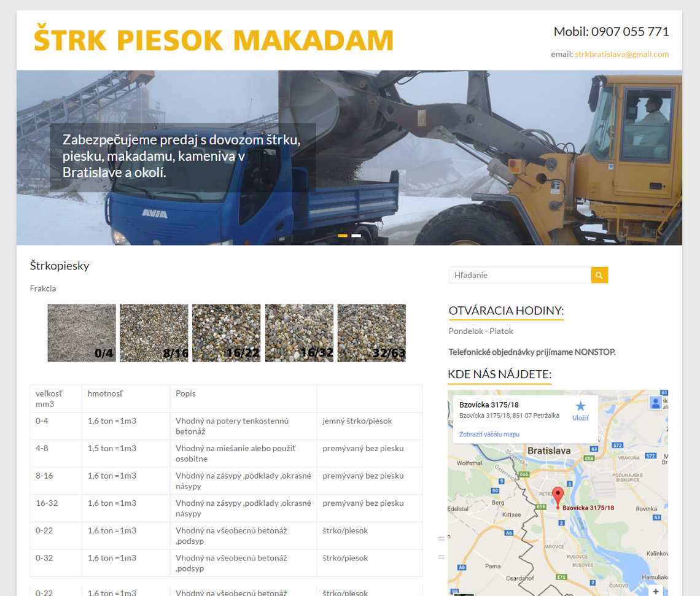Image resolution: width=700 pixels, height=596 pixels.
Task: Click the red map pin marker
Action: (558, 496)
